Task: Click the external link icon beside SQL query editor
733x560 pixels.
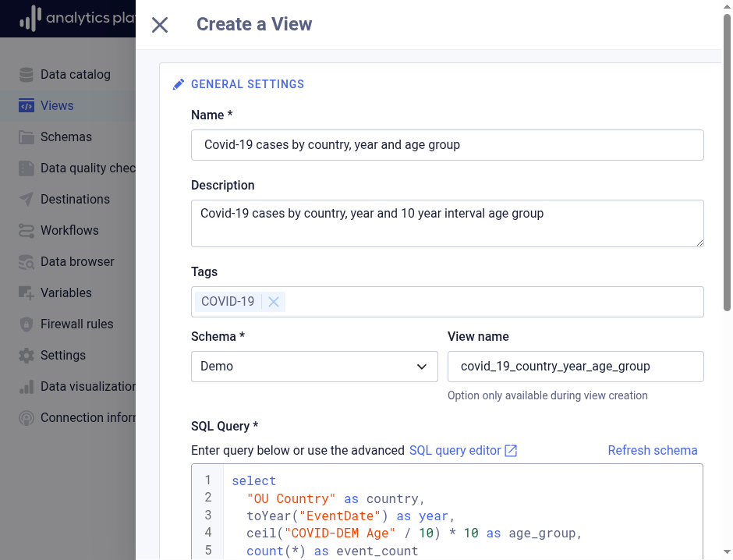Action: point(511,451)
